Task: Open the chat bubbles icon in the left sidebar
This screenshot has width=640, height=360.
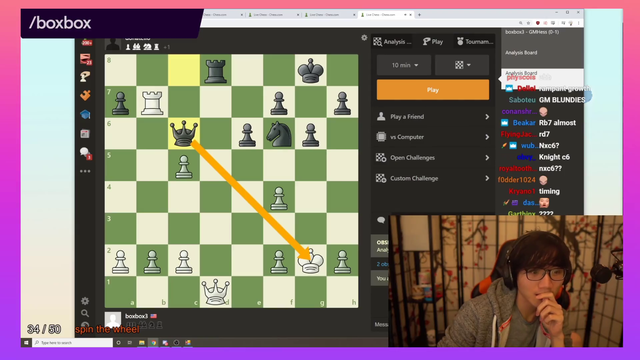Action: pos(85,153)
